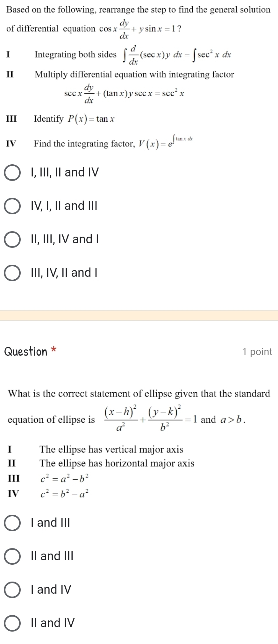Viewport: 278px width, 644px height.
Task: Click statement 'The ellipse has vertical major axis'
Action: point(111,449)
